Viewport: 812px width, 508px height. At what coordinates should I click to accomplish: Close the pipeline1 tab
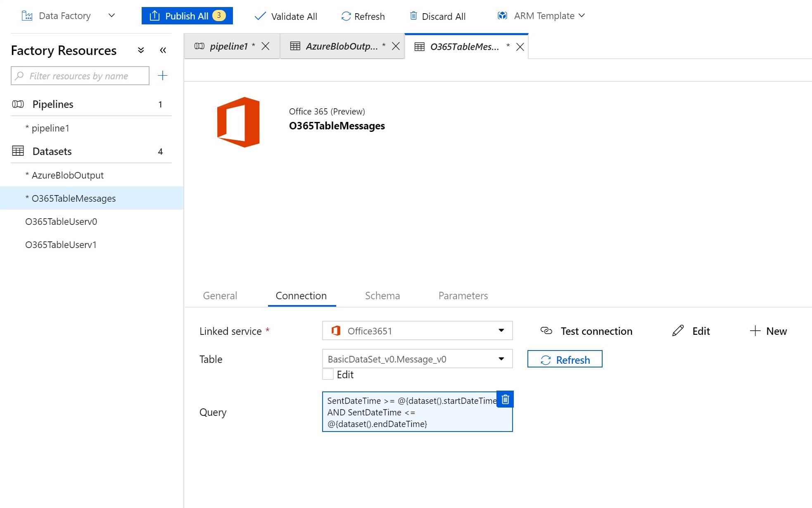(x=266, y=46)
